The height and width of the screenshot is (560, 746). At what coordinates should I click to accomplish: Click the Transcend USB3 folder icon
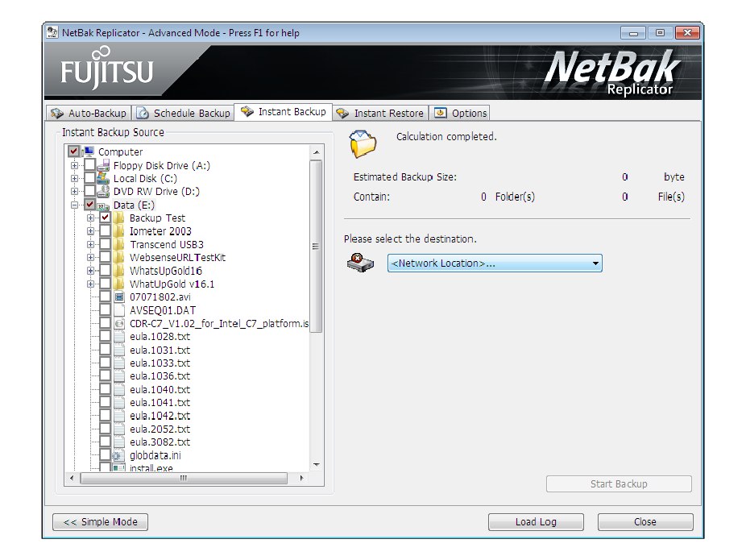coord(119,244)
